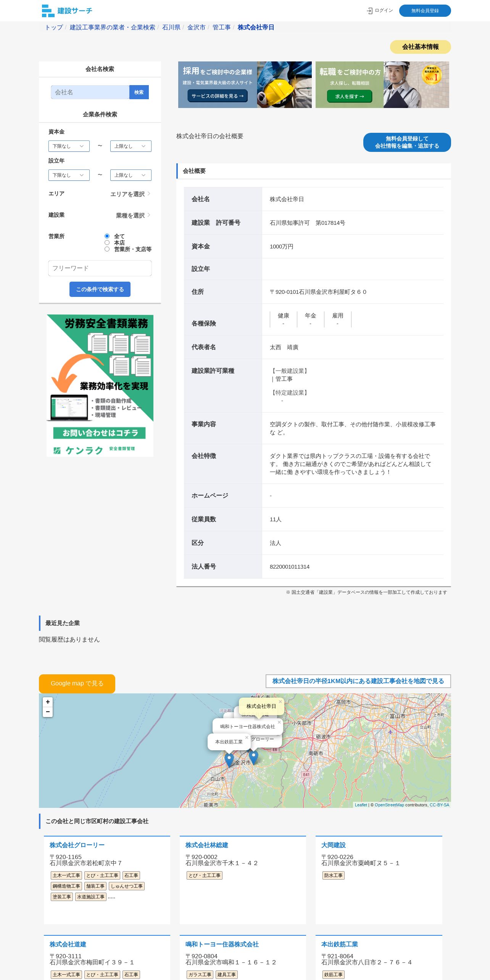Focus the 会社名 search field

point(90,92)
